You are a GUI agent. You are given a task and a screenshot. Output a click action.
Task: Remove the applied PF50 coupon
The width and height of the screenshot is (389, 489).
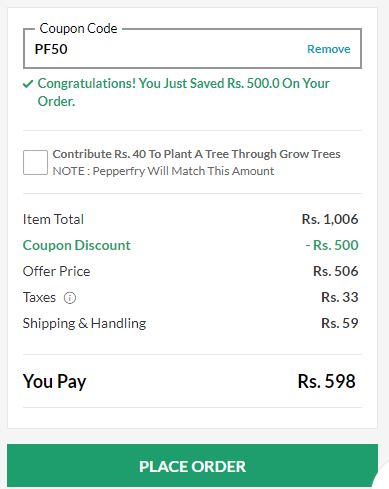[x=328, y=49]
